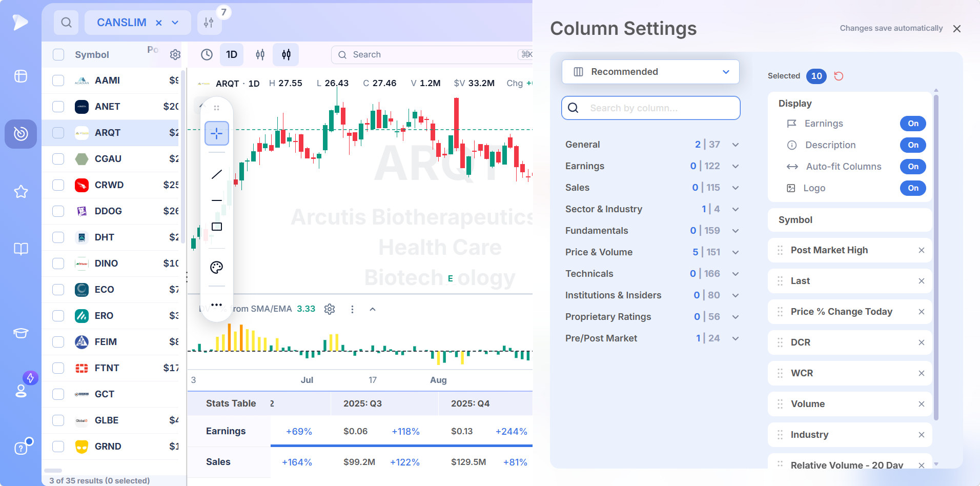Reset selected columns with red refresh icon
The width and height of the screenshot is (980, 486).
839,76
